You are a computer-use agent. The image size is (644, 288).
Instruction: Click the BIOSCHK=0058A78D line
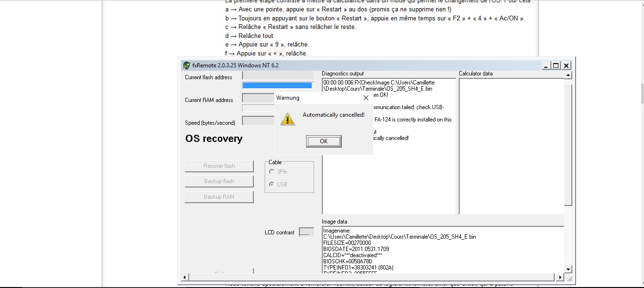[x=348, y=261]
